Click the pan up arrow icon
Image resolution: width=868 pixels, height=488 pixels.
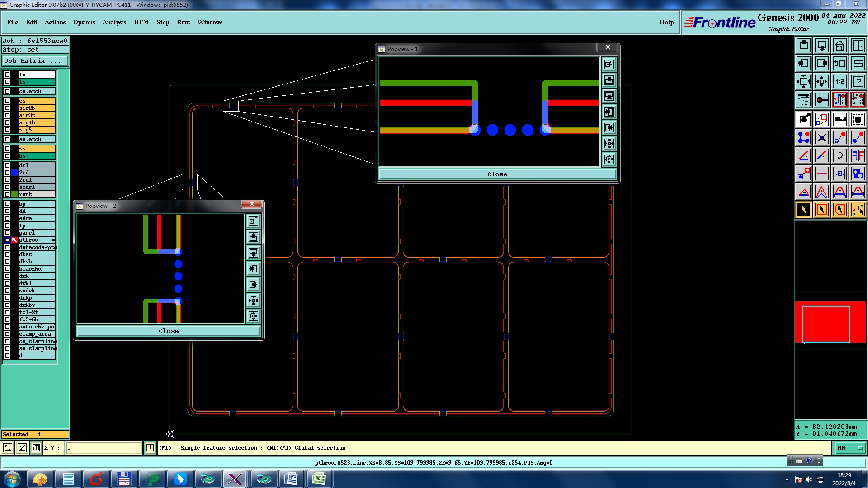pos(803,45)
